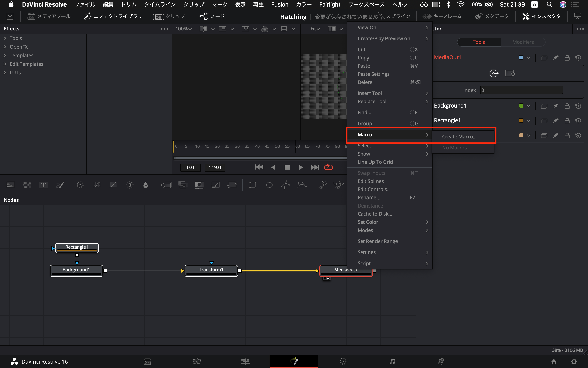Pin the Rectangle1 tool in Inspector
Viewport: 588px width, 368px height.
(556, 120)
